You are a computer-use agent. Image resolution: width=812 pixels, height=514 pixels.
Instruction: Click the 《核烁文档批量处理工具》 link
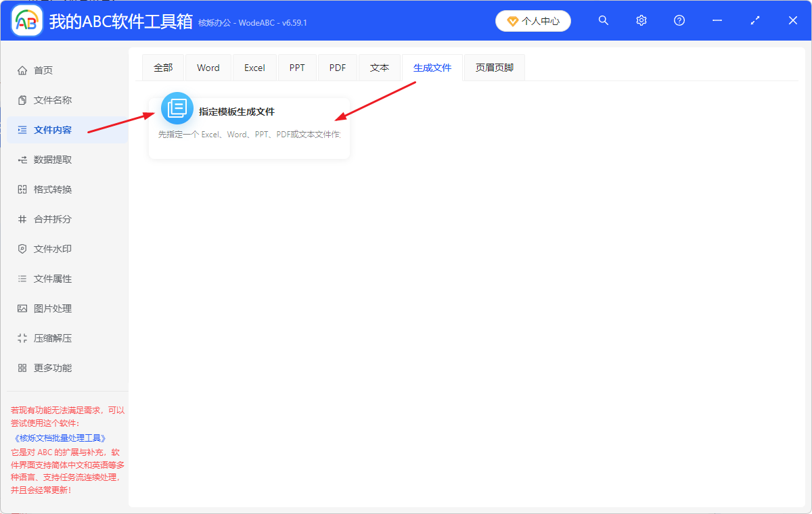tap(58, 437)
